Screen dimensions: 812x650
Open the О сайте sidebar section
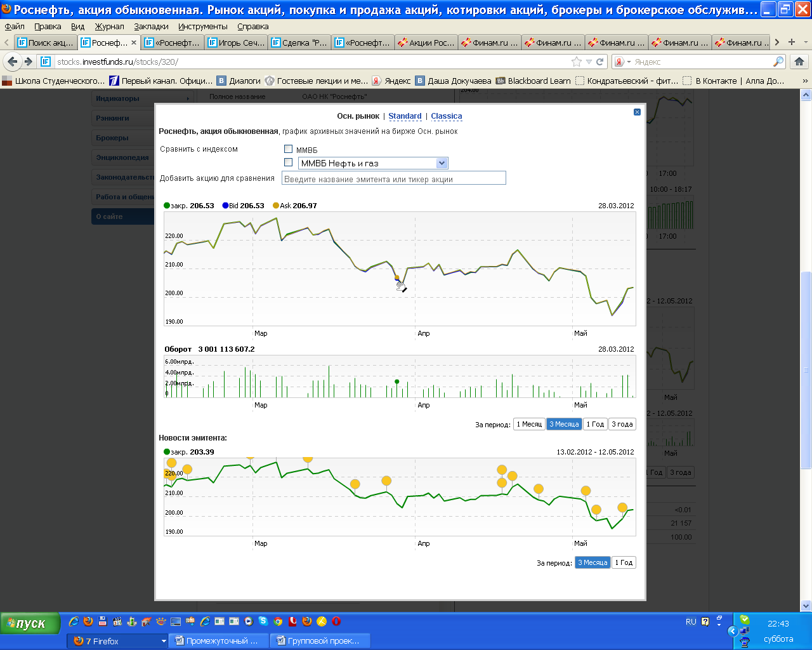click(x=123, y=216)
